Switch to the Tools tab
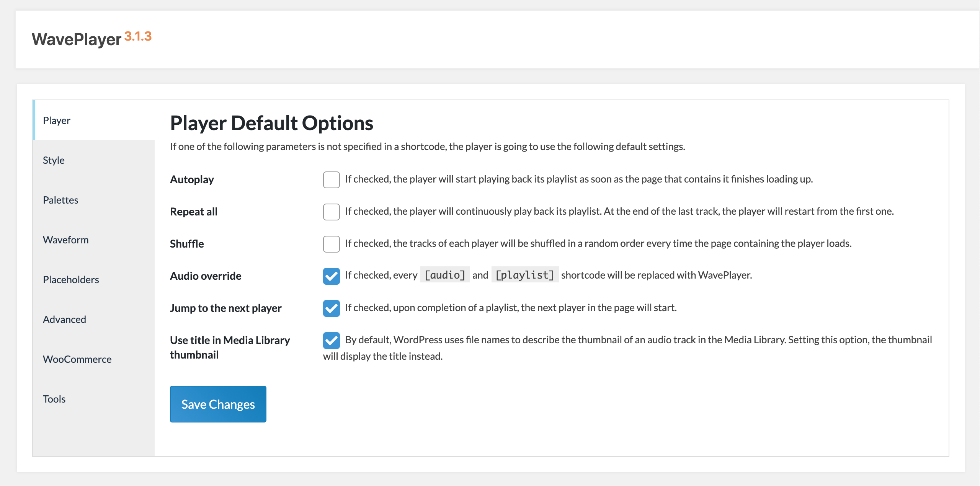The image size is (980, 486). click(54, 399)
